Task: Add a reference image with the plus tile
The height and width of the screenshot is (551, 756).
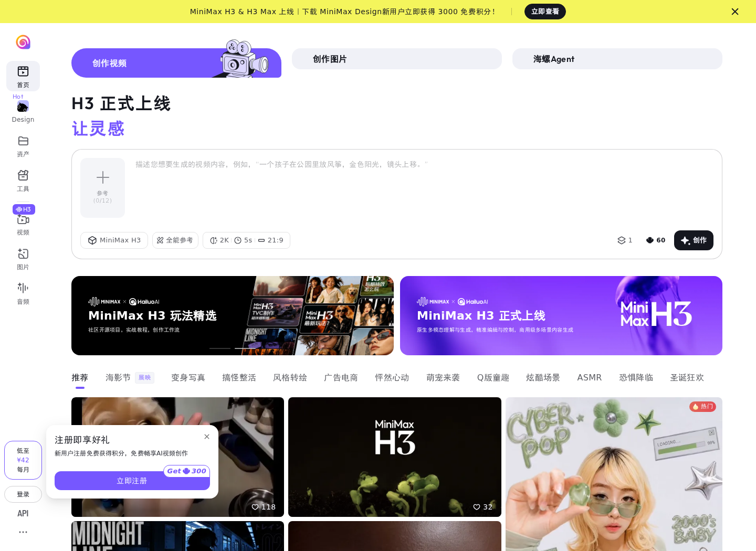Action: (103, 188)
